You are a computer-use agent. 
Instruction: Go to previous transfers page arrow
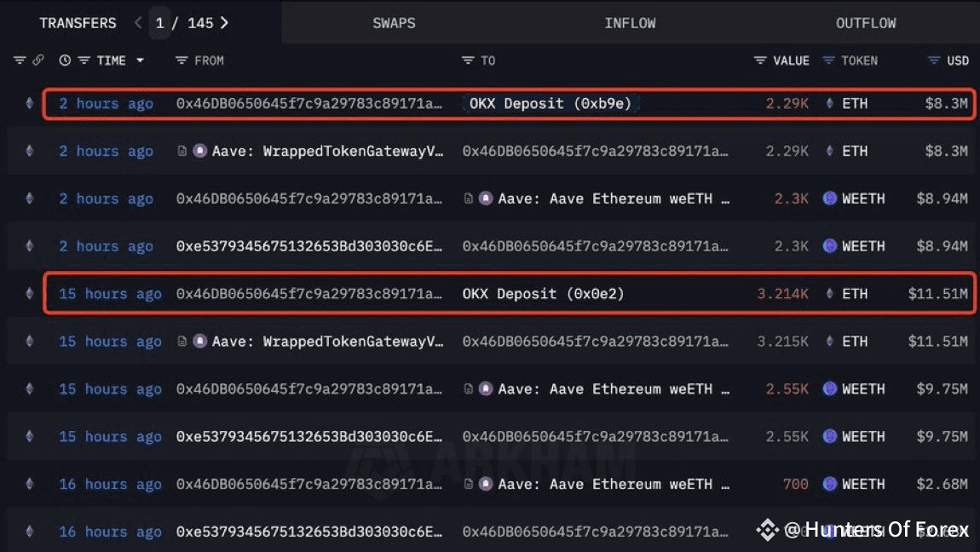(x=138, y=23)
